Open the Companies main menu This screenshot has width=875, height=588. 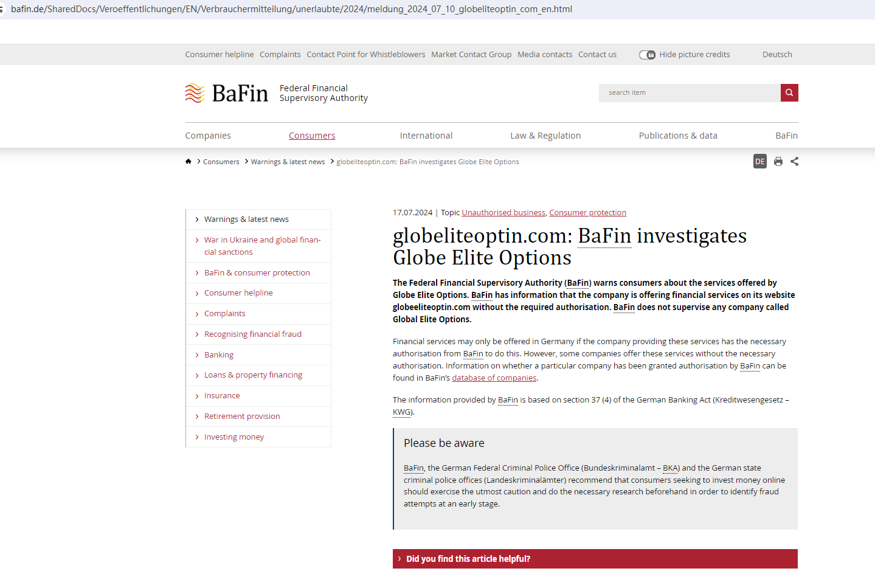click(x=208, y=136)
